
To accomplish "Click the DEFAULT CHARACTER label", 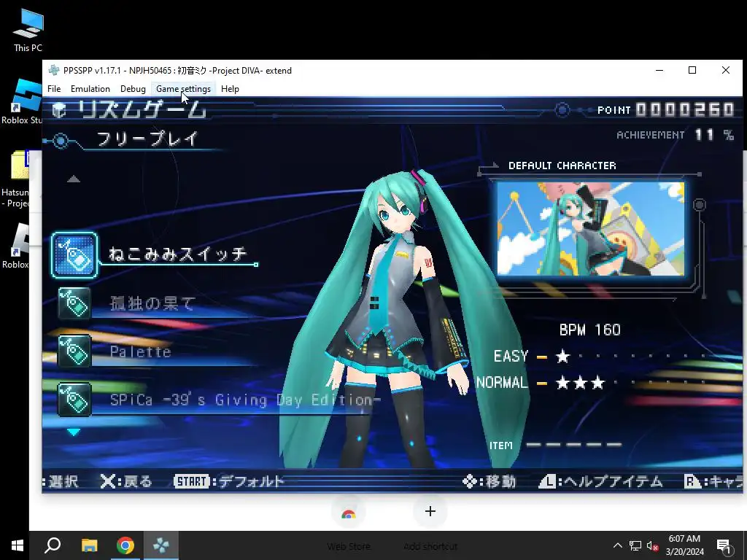I will pyautogui.click(x=562, y=166).
